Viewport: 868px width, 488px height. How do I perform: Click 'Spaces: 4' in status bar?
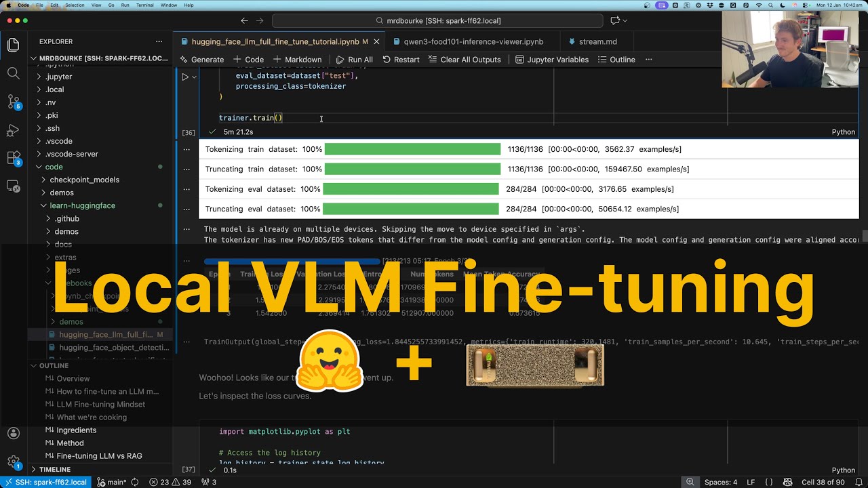tap(721, 482)
